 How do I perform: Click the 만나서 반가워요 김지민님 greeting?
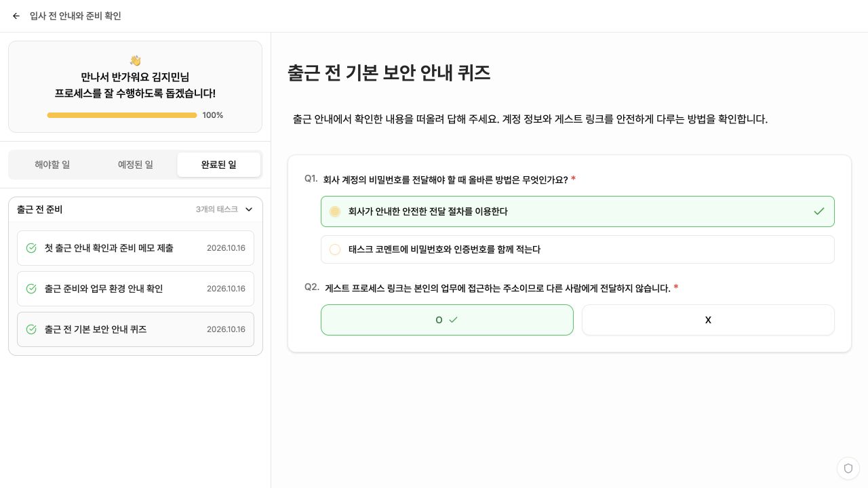point(135,77)
